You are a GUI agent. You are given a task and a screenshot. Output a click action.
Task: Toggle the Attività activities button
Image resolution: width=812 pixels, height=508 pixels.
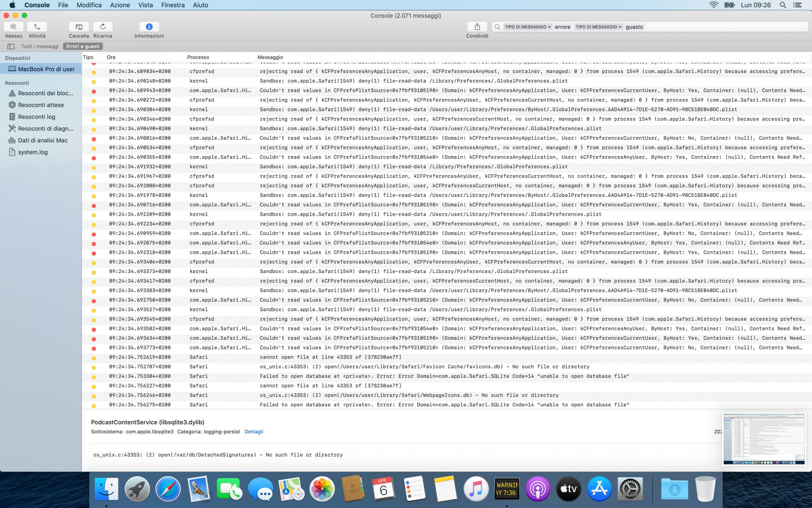[x=37, y=27]
